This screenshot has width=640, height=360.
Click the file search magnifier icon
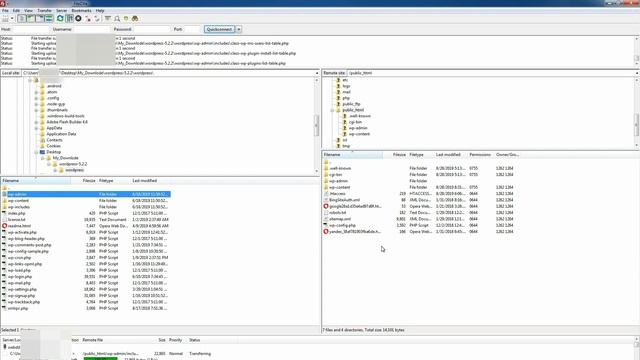click(117, 19)
